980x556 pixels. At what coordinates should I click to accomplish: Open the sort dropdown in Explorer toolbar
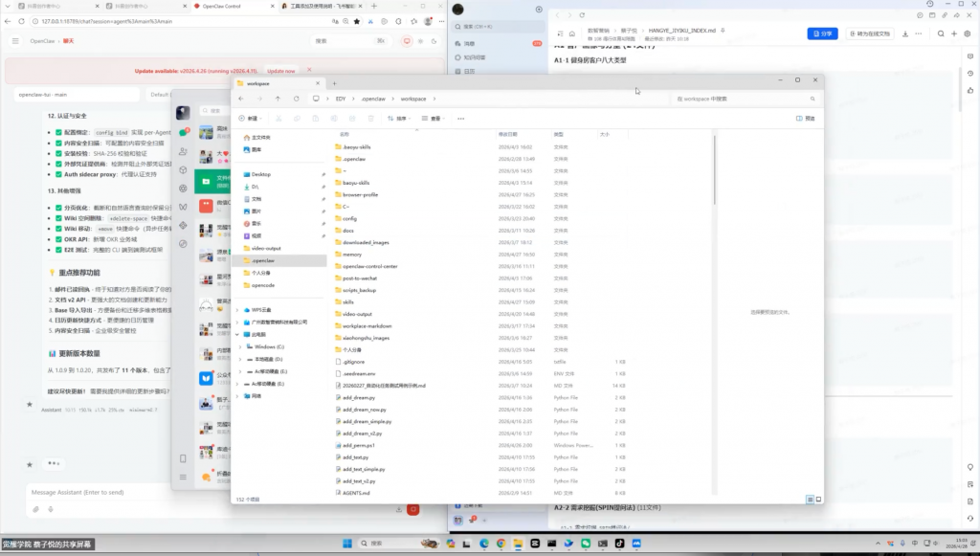tap(399, 118)
